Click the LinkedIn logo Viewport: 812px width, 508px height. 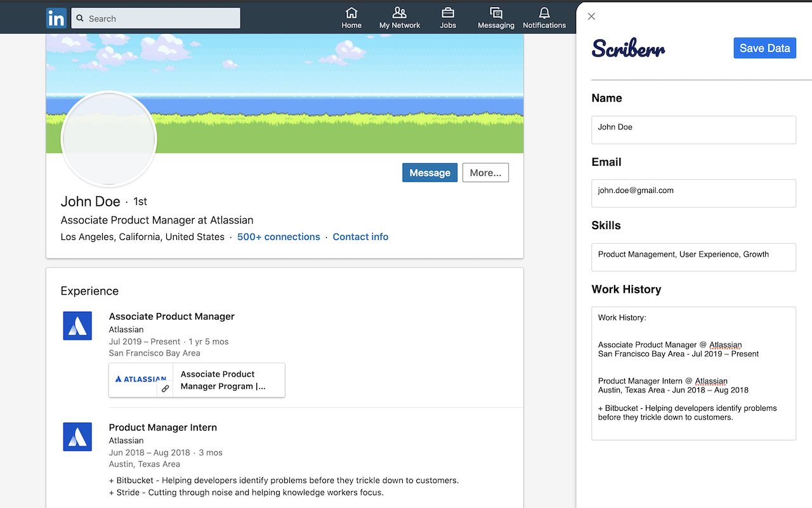56,18
